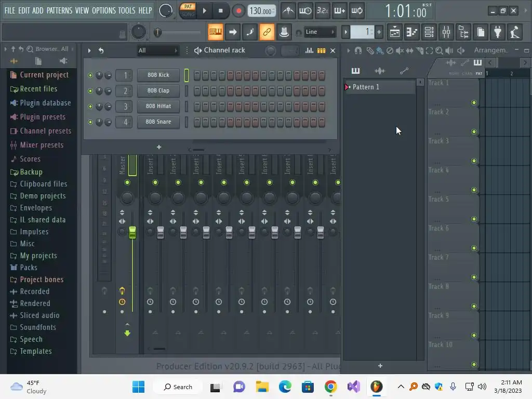Open the OPTIONS menu
This screenshot has height=399, width=532.
pyautogui.click(x=104, y=10)
